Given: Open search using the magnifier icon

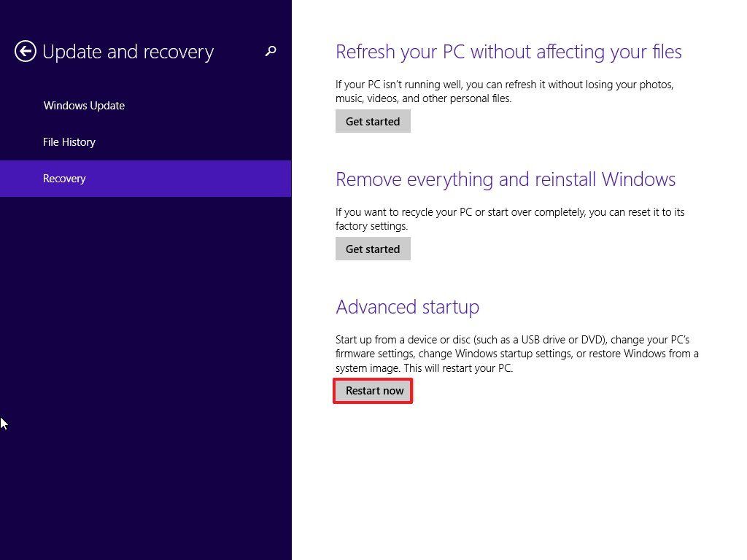Looking at the screenshot, I should (271, 52).
